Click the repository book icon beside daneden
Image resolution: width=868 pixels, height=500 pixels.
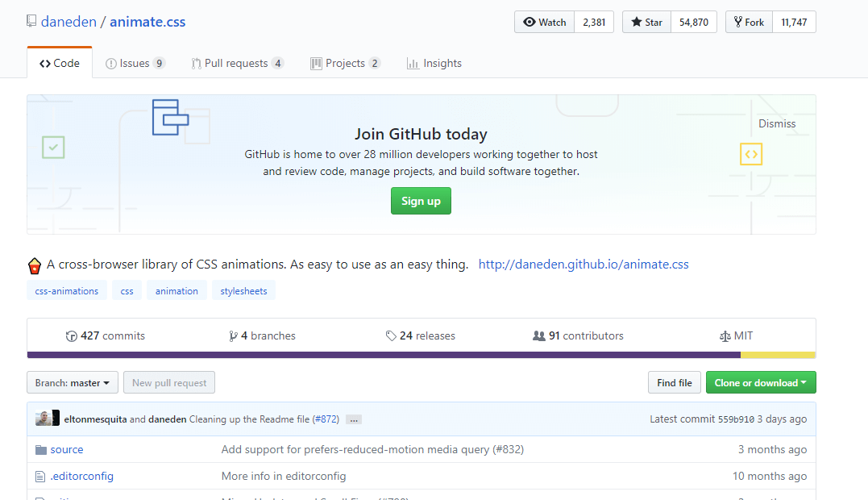(x=31, y=22)
